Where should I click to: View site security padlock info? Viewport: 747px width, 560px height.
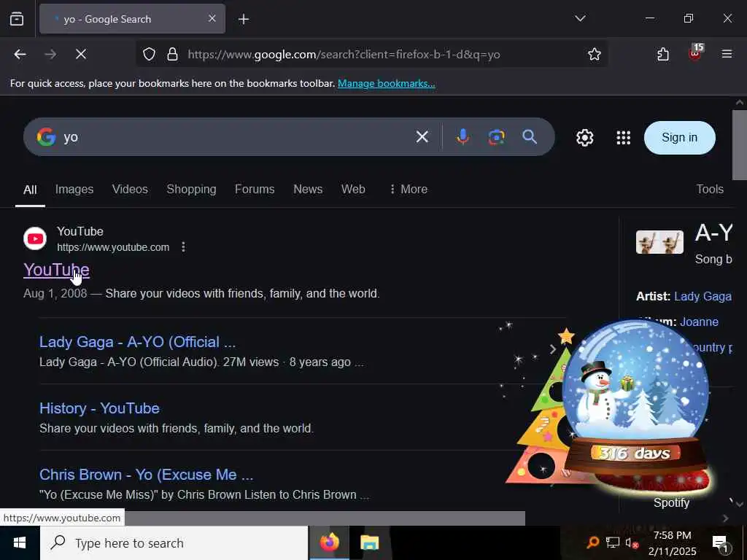coord(172,54)
